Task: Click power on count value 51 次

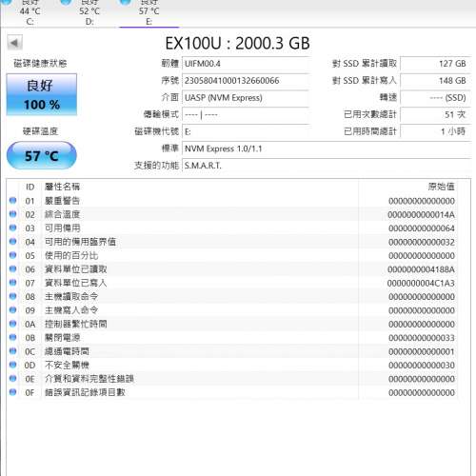Action: (435, 114)
